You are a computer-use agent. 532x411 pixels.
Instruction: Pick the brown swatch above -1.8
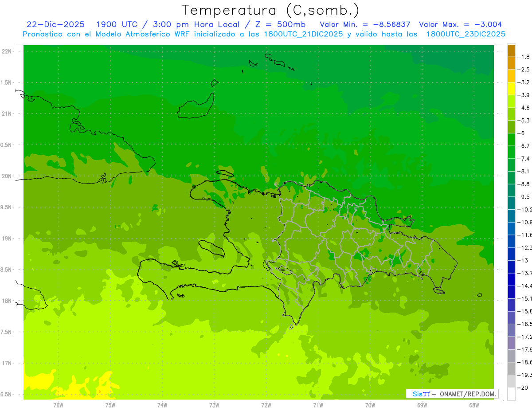(x=511, y=51)
